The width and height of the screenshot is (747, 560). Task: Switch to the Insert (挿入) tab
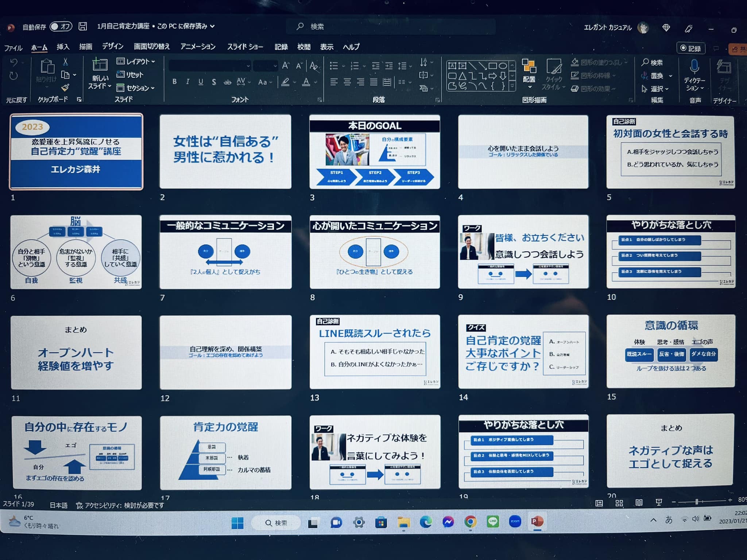[x=63, y=47]
